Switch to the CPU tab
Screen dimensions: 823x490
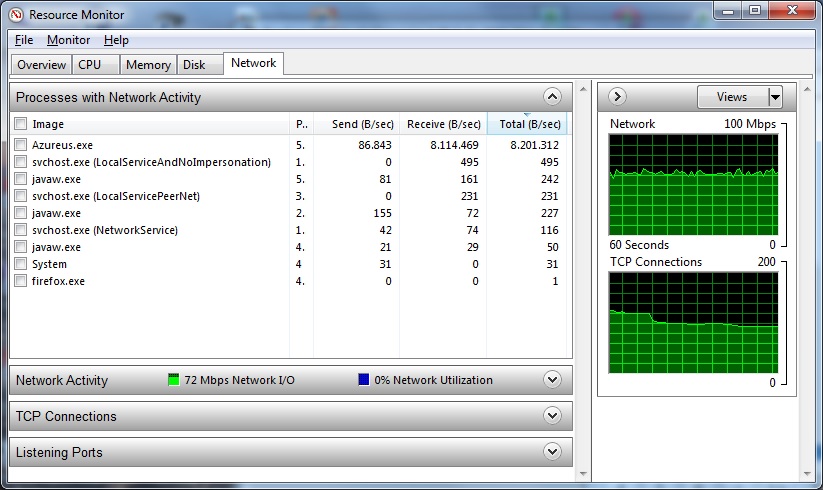point(96,65)
